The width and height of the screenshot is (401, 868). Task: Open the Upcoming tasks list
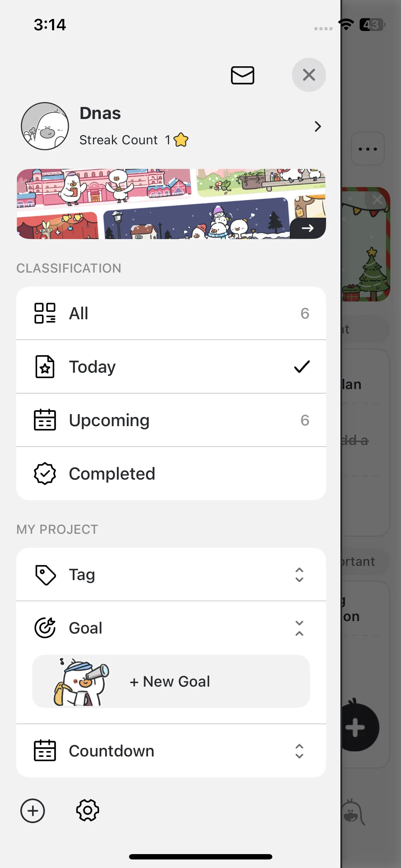[x=171, y=420]
